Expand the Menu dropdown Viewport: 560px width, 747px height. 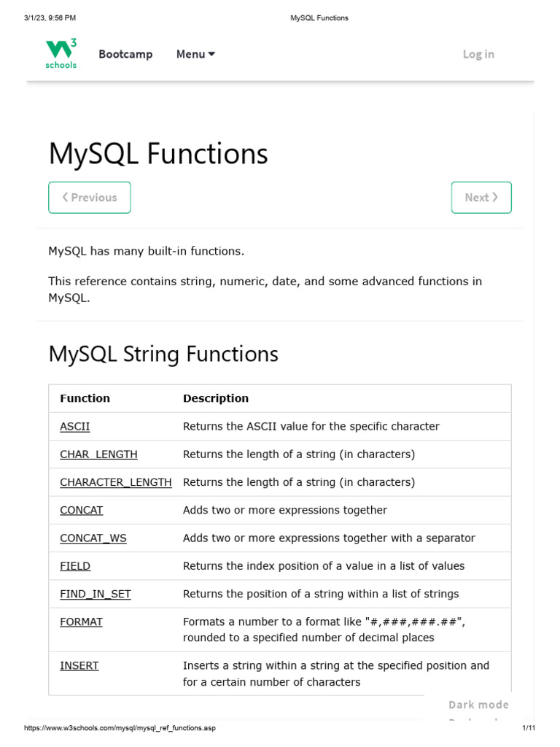tap(195, 54)
